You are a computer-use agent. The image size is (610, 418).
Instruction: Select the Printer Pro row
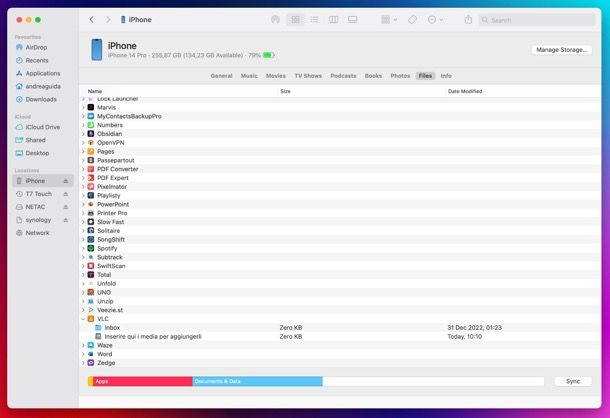[340, 213]
